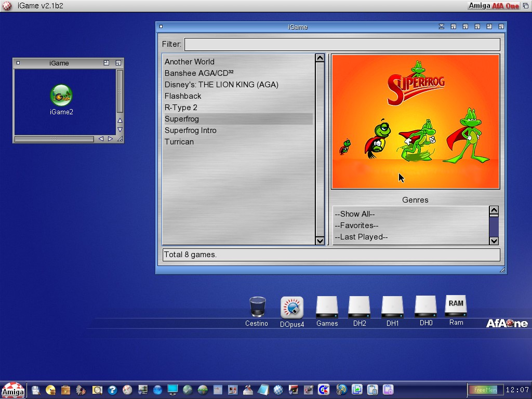This screenshot has height=399, width=532.
Task: Open the DH0 drive icon
Action: click(x=425, y=308)
